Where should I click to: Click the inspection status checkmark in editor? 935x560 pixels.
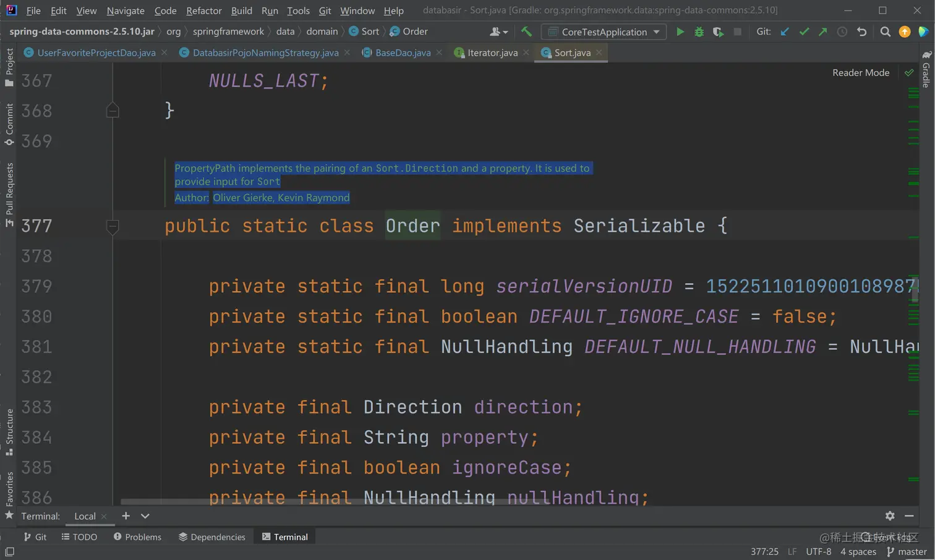point(909,73)
